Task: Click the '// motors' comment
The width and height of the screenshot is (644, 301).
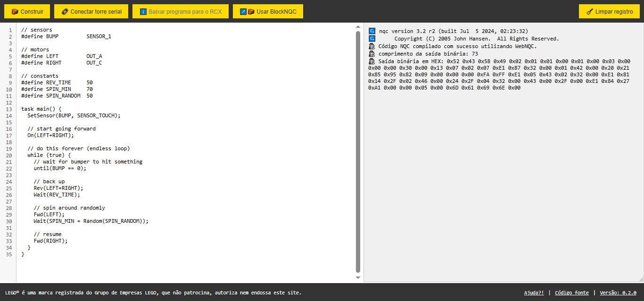Action: tap(35, 49)
